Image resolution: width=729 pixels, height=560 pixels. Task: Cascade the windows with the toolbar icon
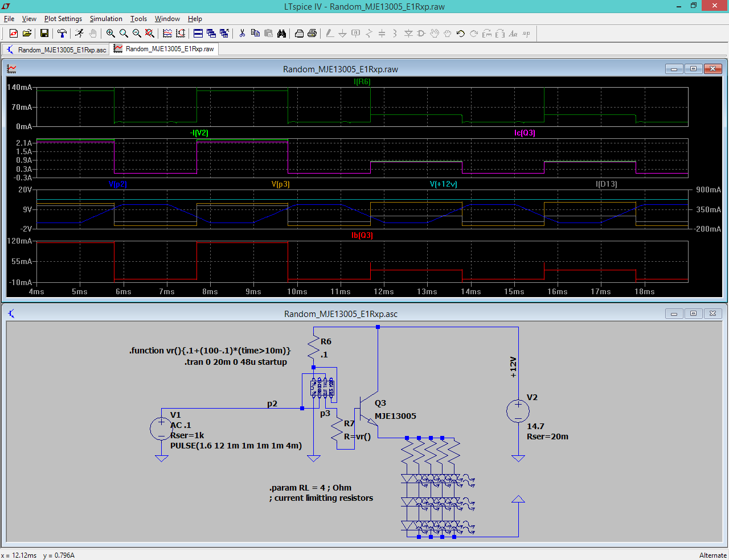(211, 34)
